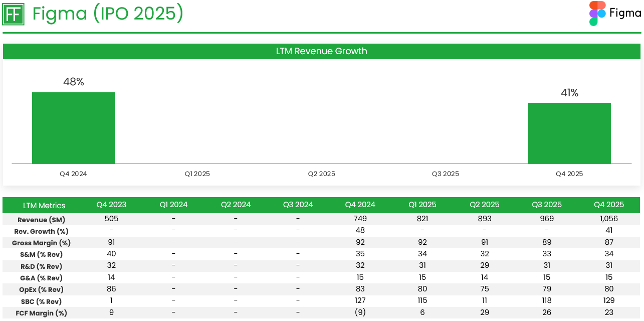644x321 pixels.
Task: Click the Q1 2025 FCF Margin value 6
Action: pyautogui.click(x=422, y=312)
